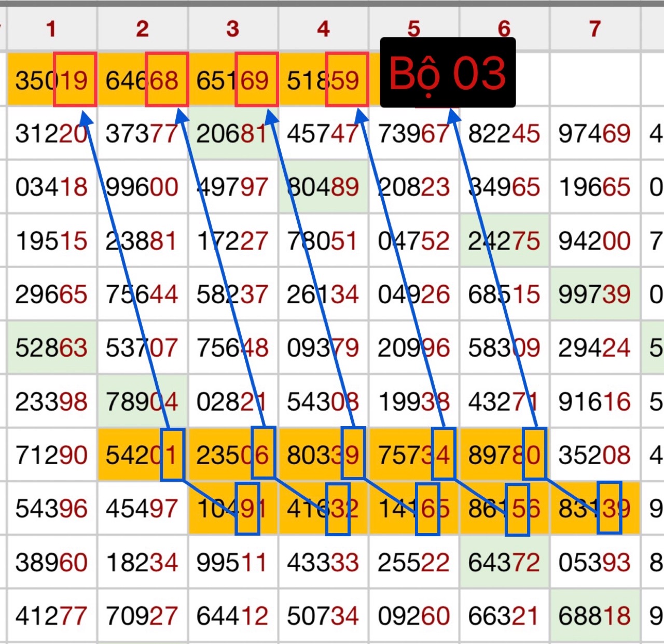This screenshot has height=644, width=664.
Task: Click cell with value 82245
Action: point(504,133)
